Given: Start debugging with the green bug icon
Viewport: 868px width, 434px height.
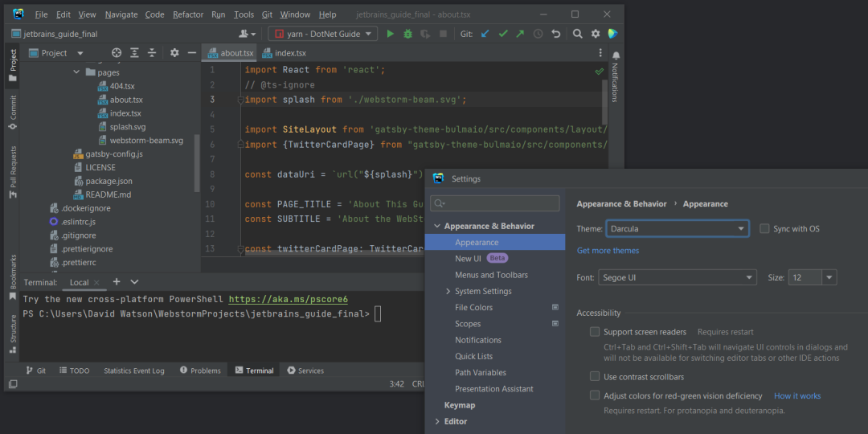Looking at the screenshot, I should click(408, 34).
